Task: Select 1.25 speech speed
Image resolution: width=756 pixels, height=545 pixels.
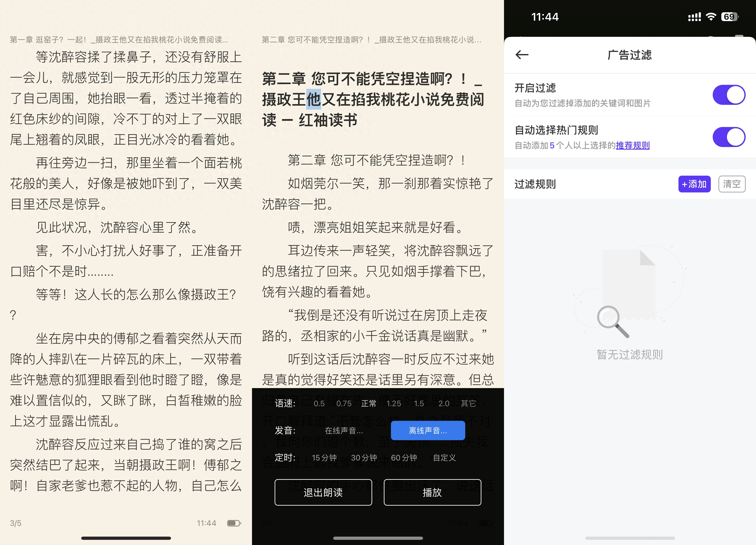Action: tap(394, 403)
